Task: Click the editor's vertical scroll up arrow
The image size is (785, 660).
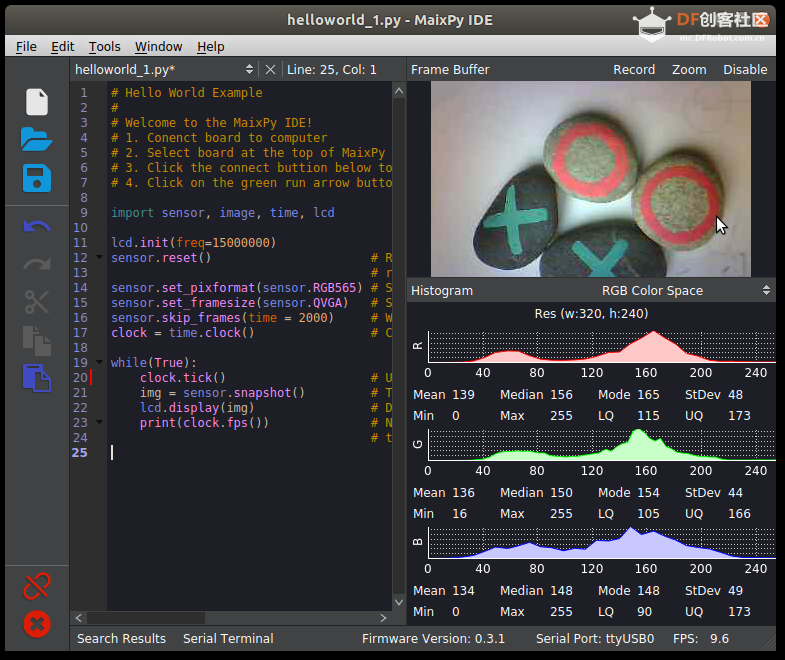Action: [x=399, y=91]
